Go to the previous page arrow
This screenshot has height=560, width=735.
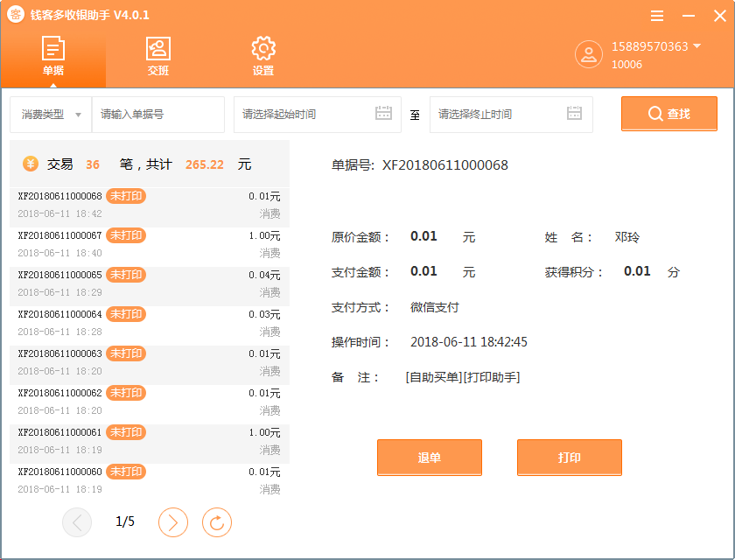pos(77,522)
